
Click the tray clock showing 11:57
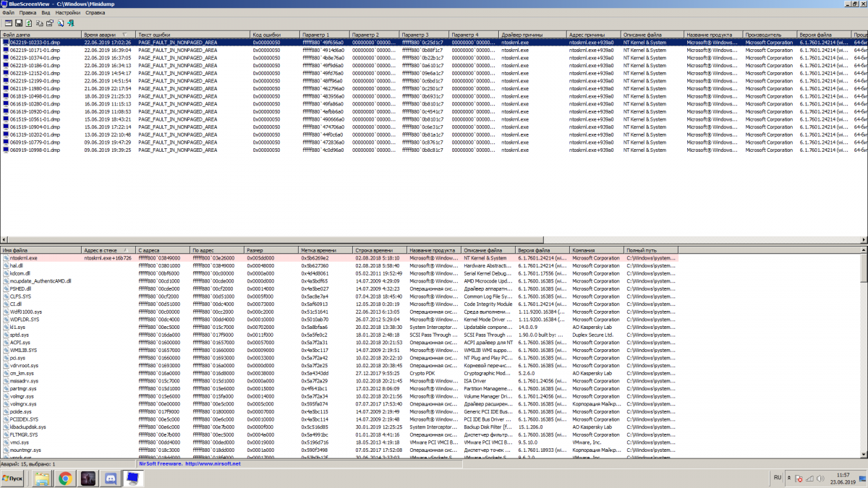(842, 478)
